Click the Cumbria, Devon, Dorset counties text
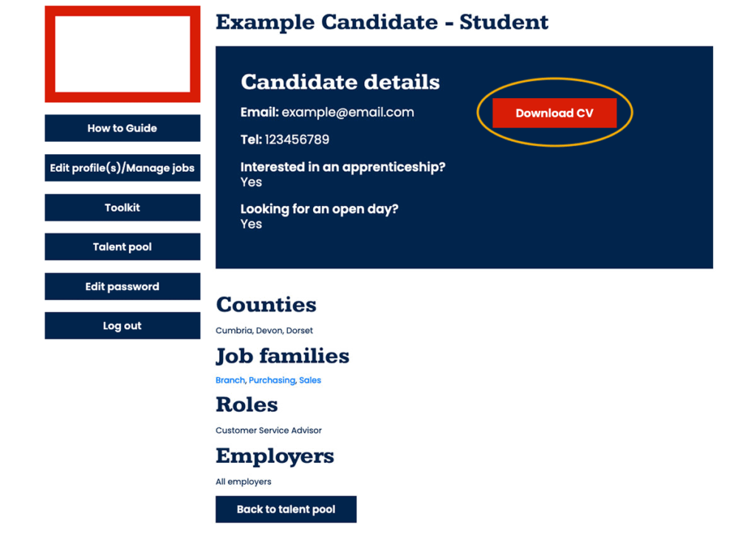Image resolution: width=756 pixels, height=544 pixels. pos(264,331)
